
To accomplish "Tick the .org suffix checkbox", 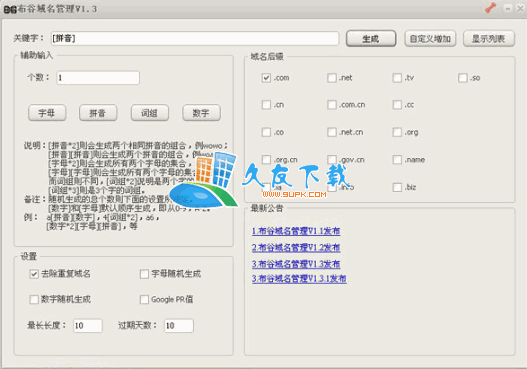I will [397, 132].
